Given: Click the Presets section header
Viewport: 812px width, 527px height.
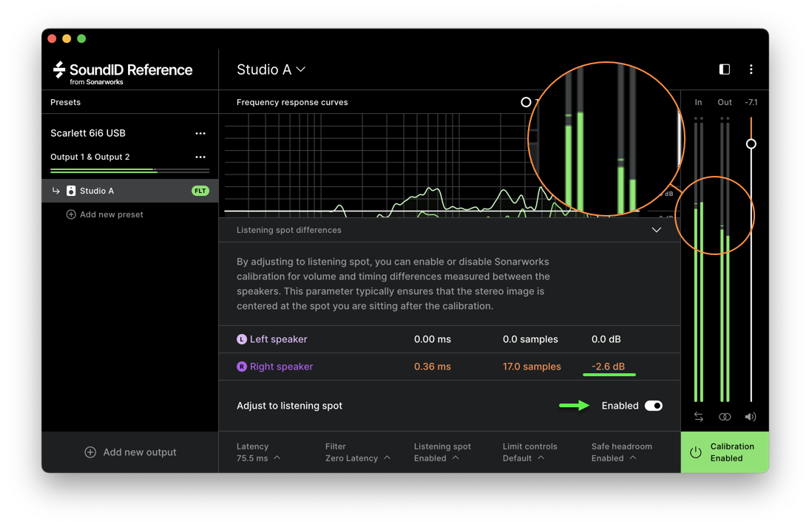Looking at the screenshot, I should point(65,102).
